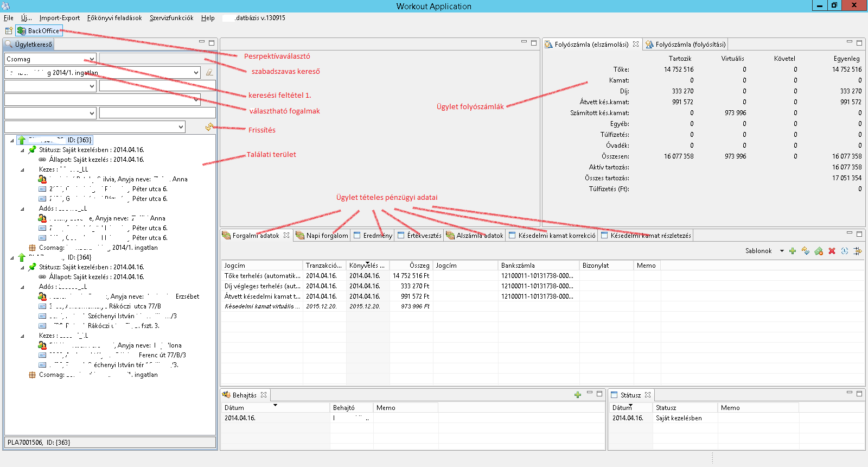Click the free-text search field next to Csomag
Screen dimensions: 868x467
coord(157,59)
